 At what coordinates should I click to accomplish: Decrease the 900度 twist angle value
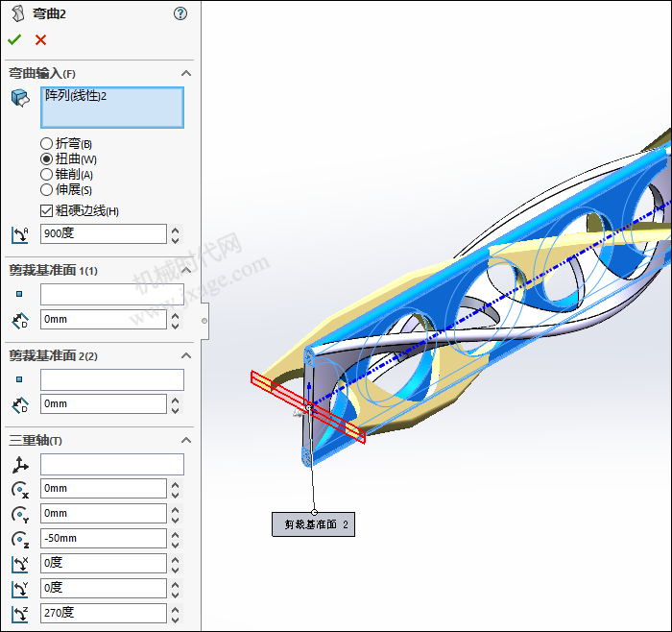click(175, 240)
